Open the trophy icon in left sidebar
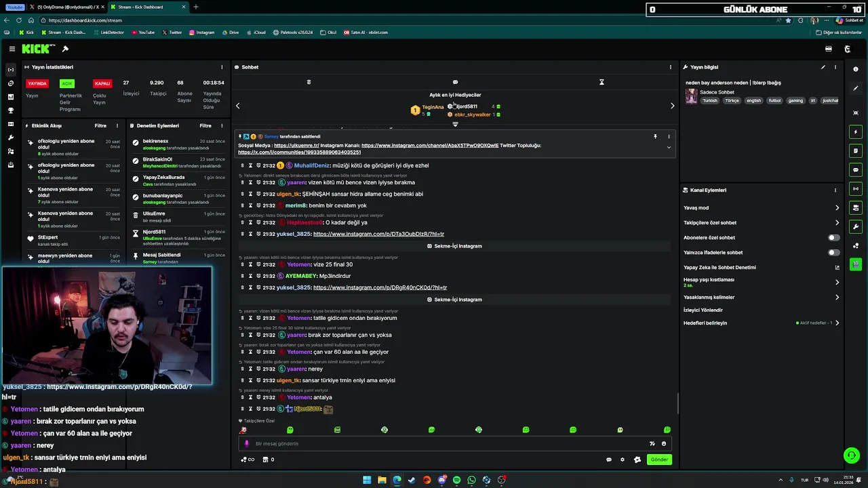 (10, 110)
